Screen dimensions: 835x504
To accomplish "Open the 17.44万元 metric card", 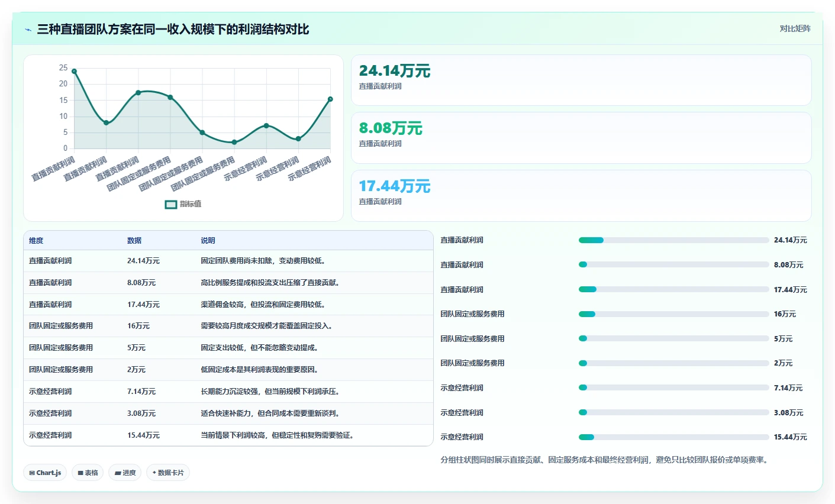I will (581, 196).
